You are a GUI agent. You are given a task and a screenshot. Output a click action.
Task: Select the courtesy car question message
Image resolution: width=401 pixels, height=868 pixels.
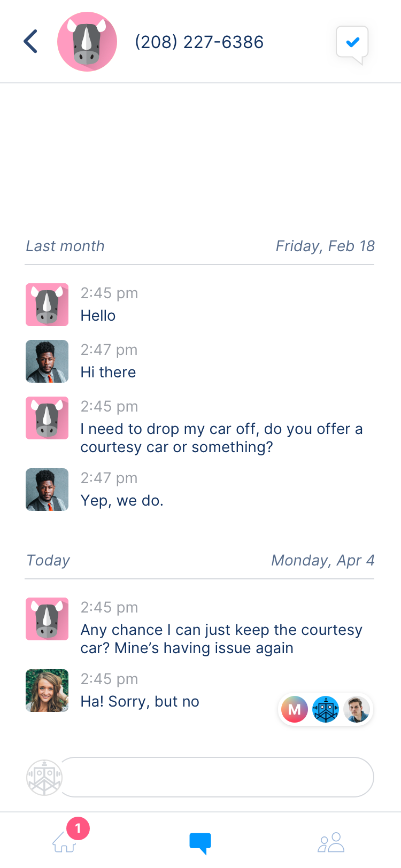(x=221, y=438)
